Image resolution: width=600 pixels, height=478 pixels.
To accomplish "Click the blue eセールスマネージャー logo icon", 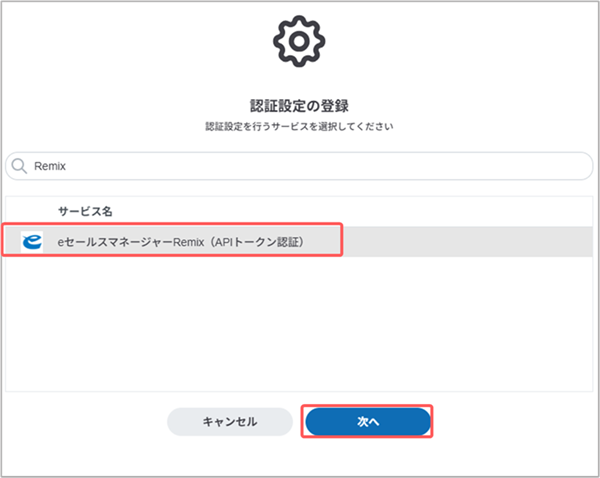I will click(31, 242).
